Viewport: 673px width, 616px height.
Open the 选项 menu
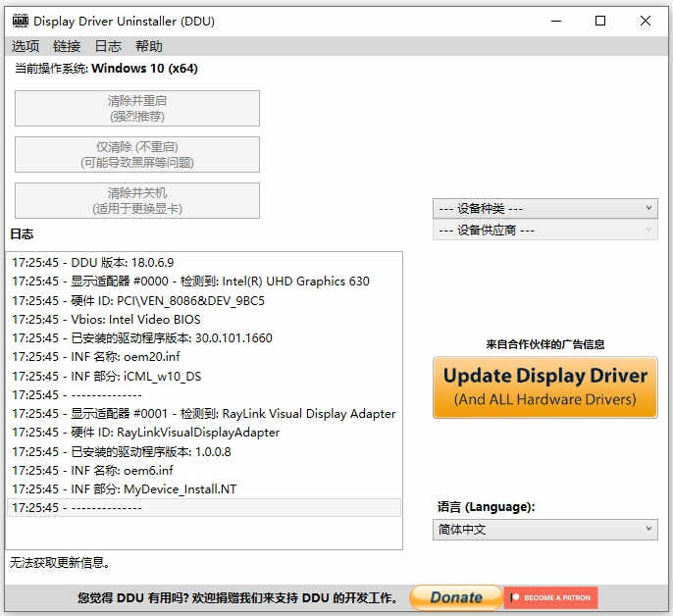pos(26,46)
